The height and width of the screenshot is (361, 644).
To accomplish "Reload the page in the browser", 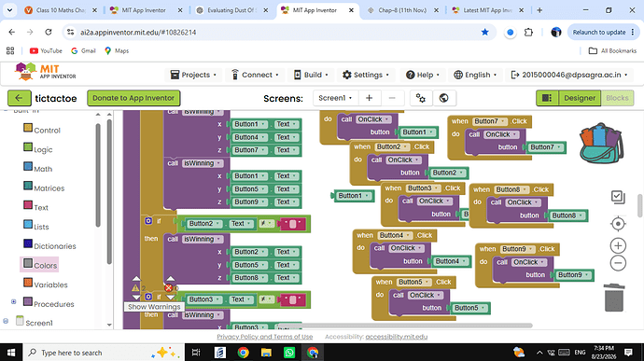I will 49,32.
